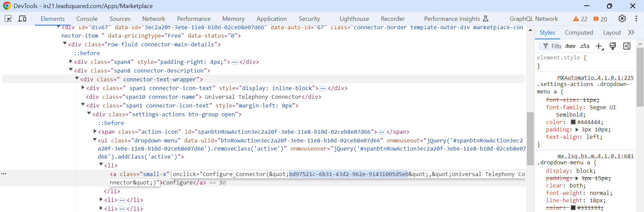This screenshot has height=212, width=644.
Task: Open the MXAutomatio…4.1.0.1:225 source link
Action: (595, 78)
